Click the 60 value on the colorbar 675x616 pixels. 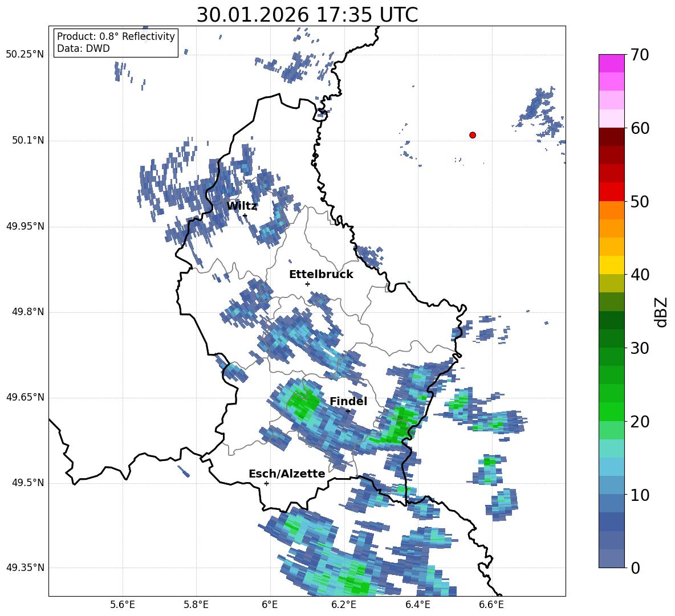tap(639, 128)
